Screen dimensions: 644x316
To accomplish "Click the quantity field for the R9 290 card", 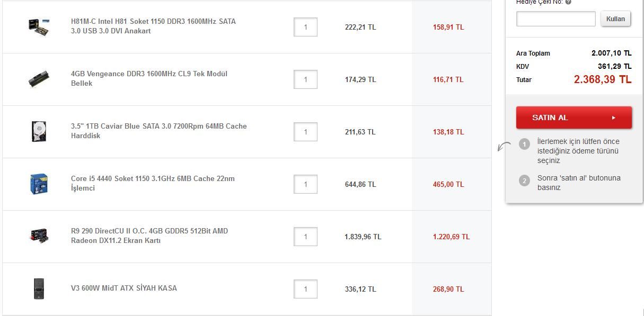I will point(305,237).
